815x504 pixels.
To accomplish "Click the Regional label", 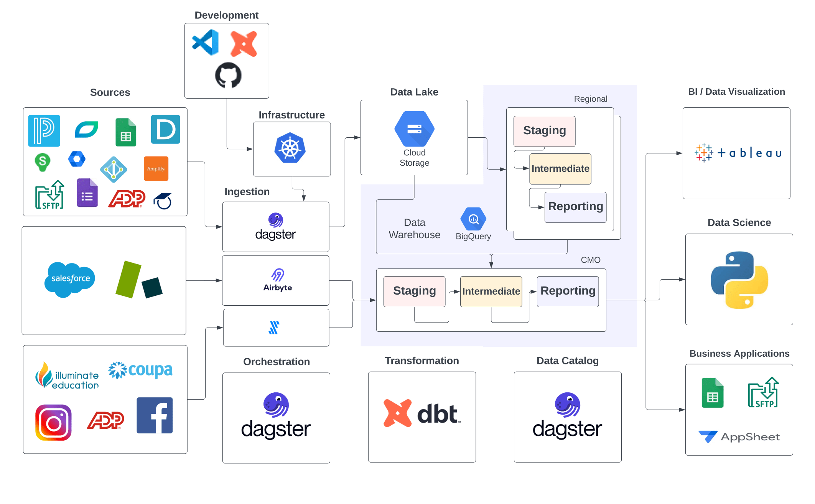I will pyautogui.click(x=591, y=99).
